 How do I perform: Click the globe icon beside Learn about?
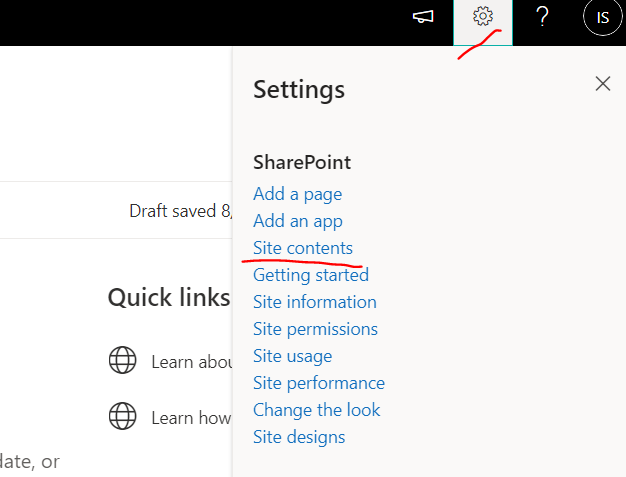tap(123, 360)
